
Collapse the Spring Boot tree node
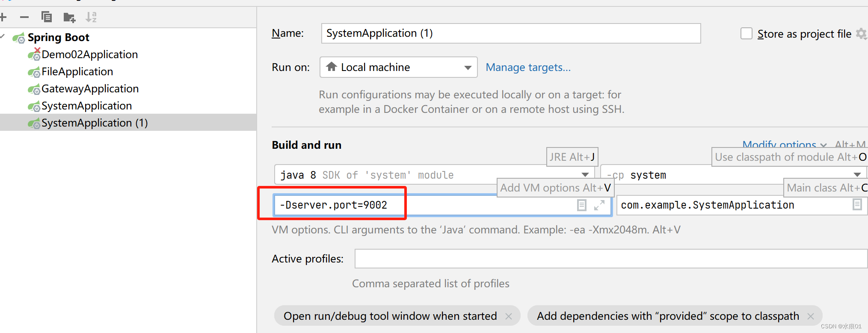(3, 37)
